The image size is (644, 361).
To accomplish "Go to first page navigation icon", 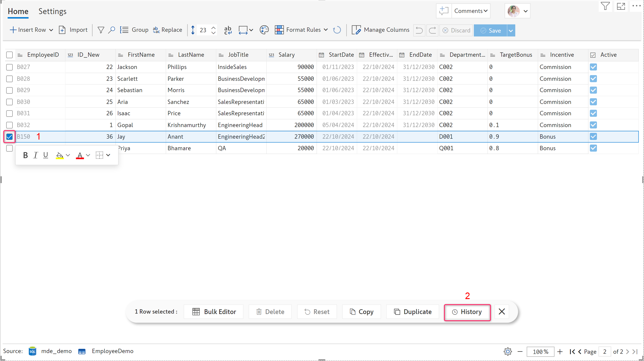I will point(572,351).
